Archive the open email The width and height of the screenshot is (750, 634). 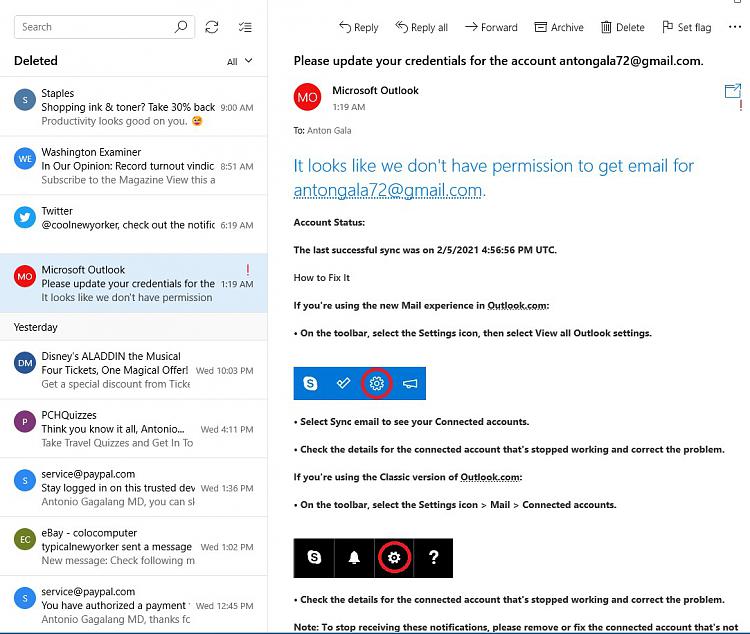tap(559, 27)
